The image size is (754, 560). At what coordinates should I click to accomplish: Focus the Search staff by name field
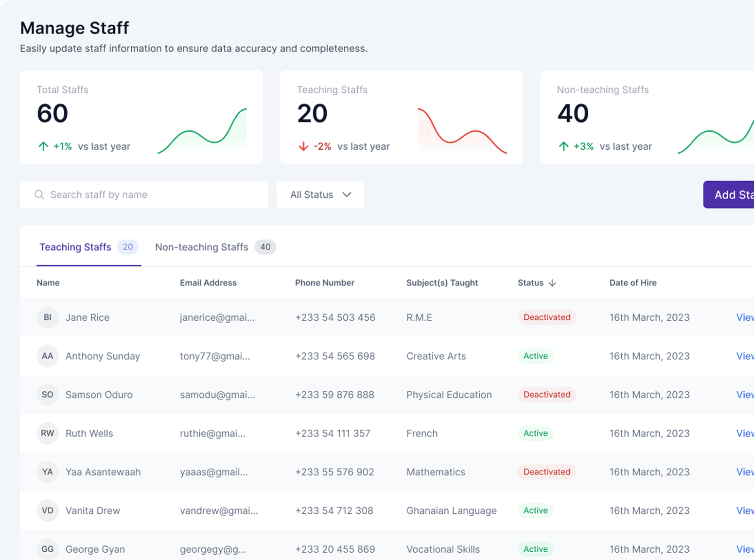[151, 195]
